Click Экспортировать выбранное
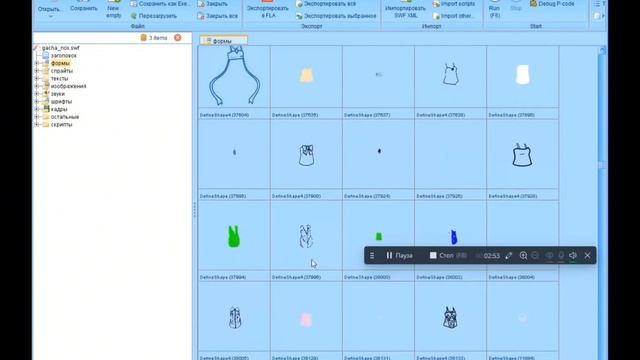The width and height of the screenshot is (640, 360). tap(336, 16)
